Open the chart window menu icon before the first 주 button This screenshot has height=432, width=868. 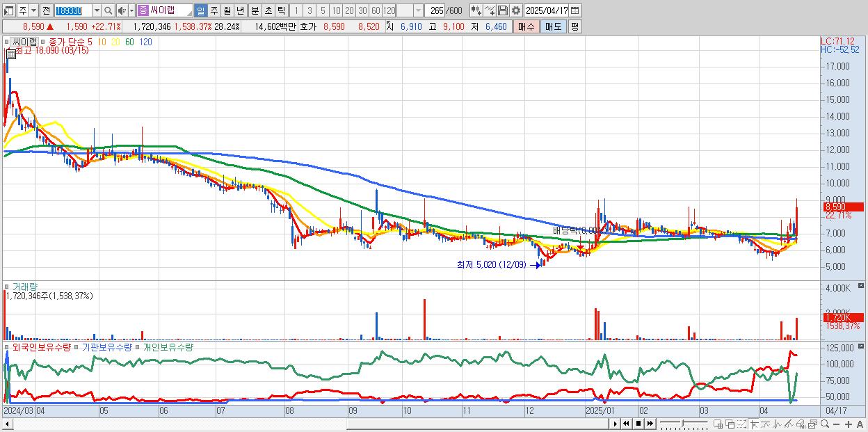pos(8,10)
